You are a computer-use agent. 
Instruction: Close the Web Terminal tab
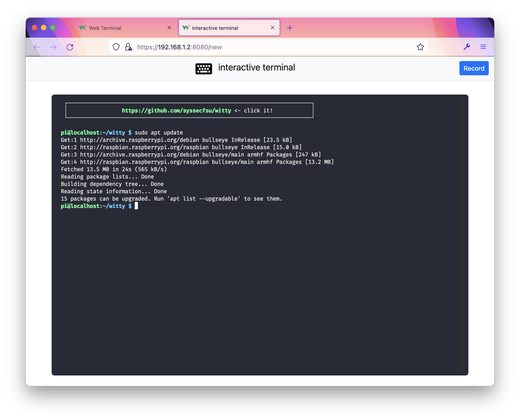tap(169, 28)
